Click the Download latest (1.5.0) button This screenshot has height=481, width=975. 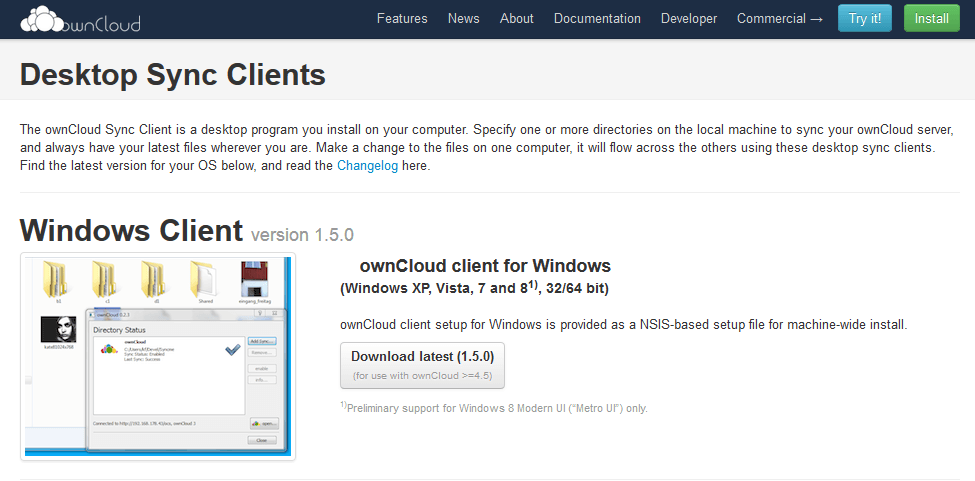tap(422, 365)
